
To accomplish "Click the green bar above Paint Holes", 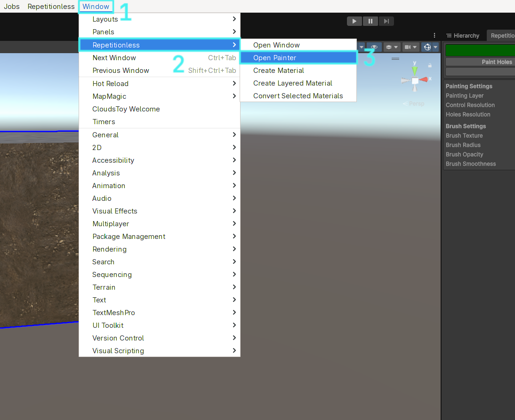I will 480,50.
